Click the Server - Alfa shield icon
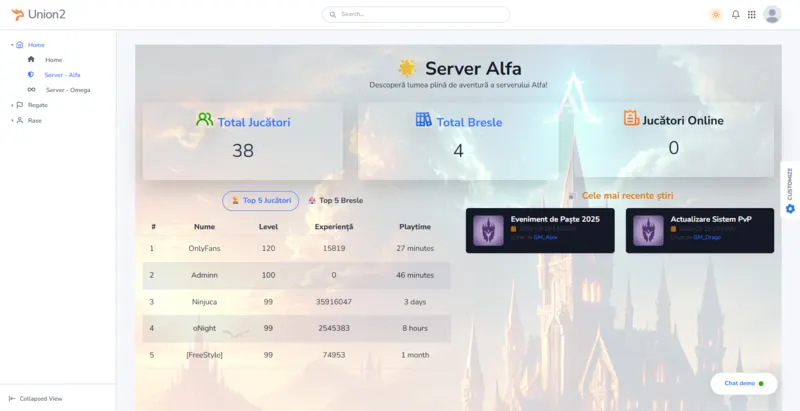The height and width of the screenshot is (411, 800). (31, 74)
